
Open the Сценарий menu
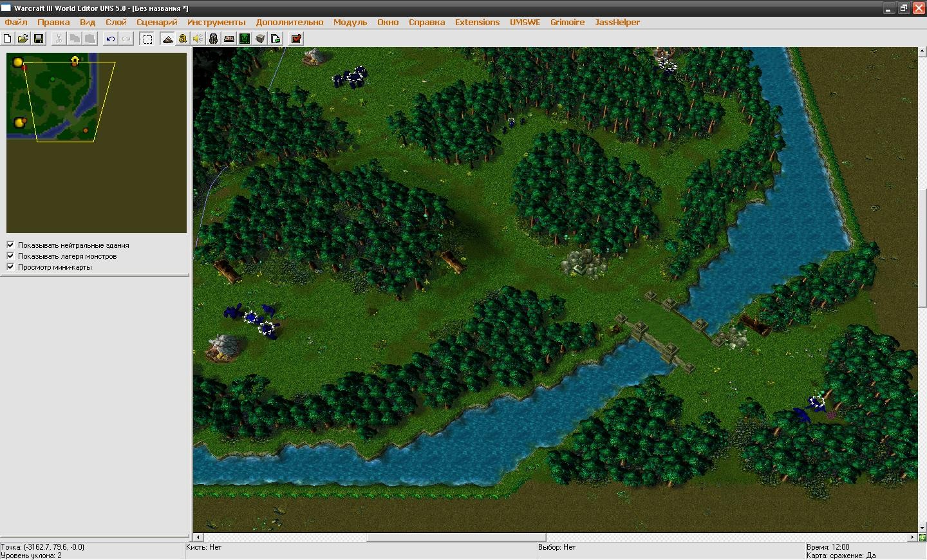click(x=157, y=22)
